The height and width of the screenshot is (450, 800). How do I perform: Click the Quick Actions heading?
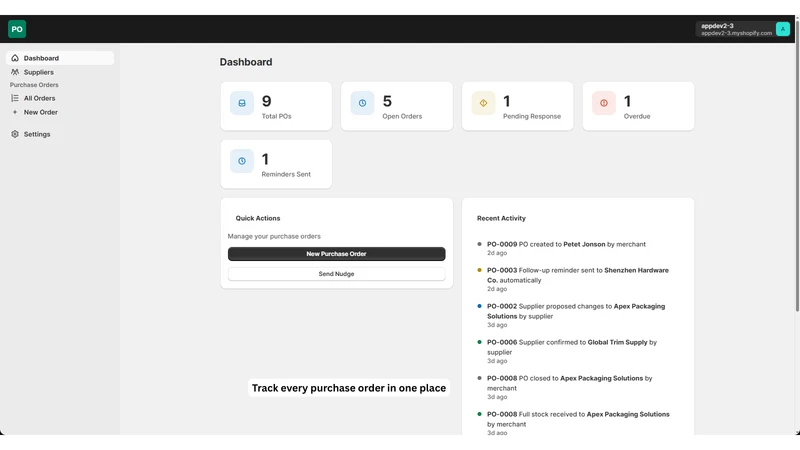point(258,218)
